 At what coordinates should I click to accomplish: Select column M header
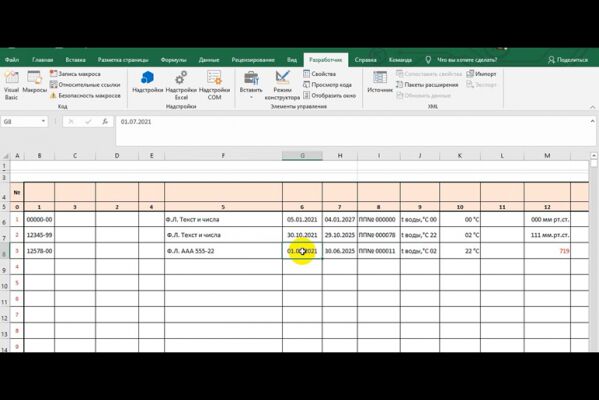coord(547,155)
